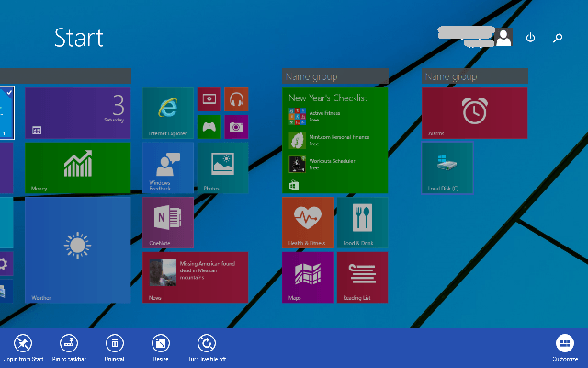Screen dimensions: 588x368
Task: Launch the Money tile
Action: pyautogui.click(x=78, y=167)
